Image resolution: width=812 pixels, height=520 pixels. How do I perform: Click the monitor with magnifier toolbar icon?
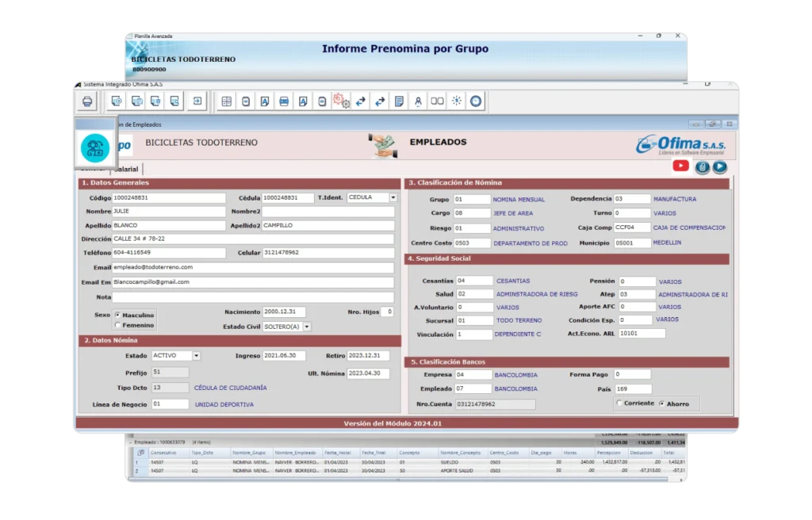click(174, 101)
